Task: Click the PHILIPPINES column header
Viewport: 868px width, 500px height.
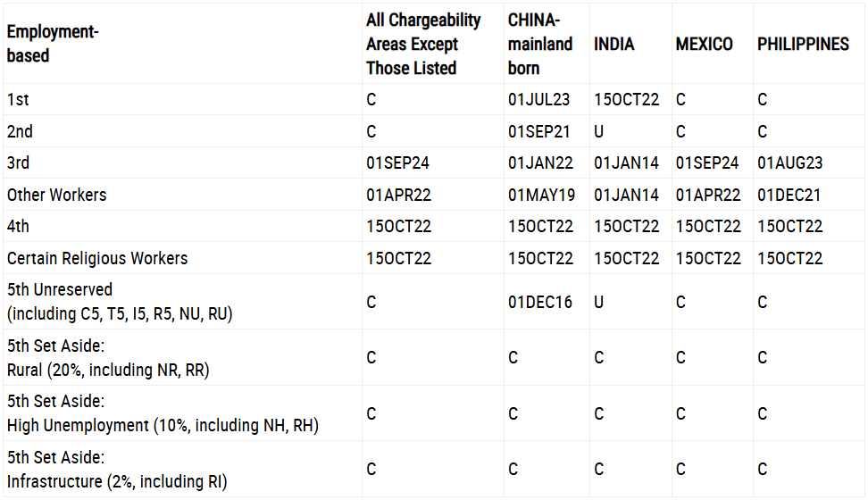Action: click(803, 45)
